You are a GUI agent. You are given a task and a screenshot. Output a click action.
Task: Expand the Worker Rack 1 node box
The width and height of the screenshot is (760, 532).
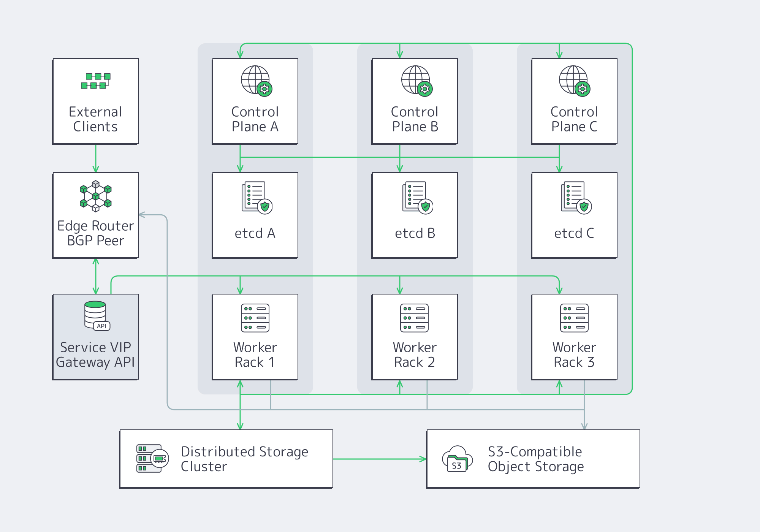pos(255,336)
